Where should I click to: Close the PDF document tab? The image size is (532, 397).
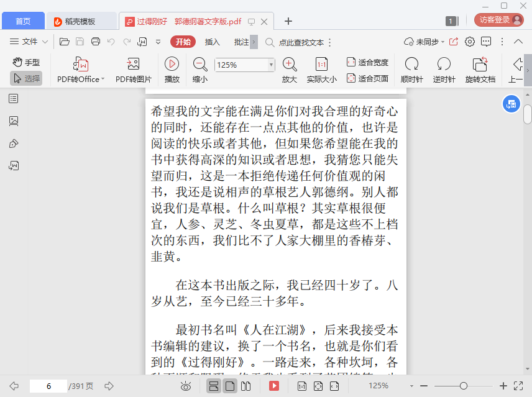tap(264, 22)
